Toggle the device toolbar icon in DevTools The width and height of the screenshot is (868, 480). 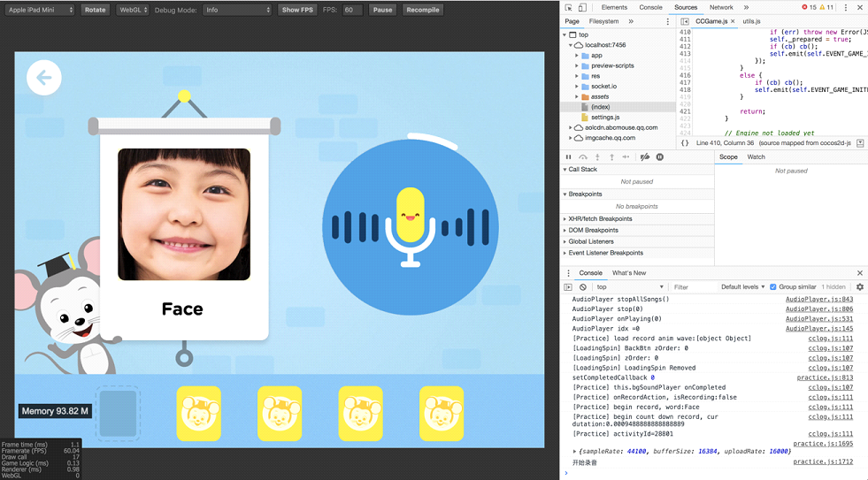click(584, 7)
